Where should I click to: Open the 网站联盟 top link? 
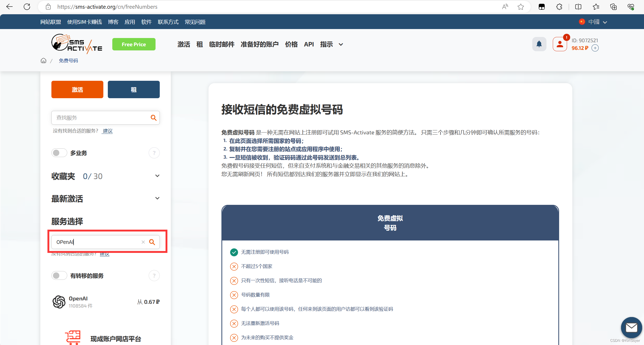click(51, 22)
